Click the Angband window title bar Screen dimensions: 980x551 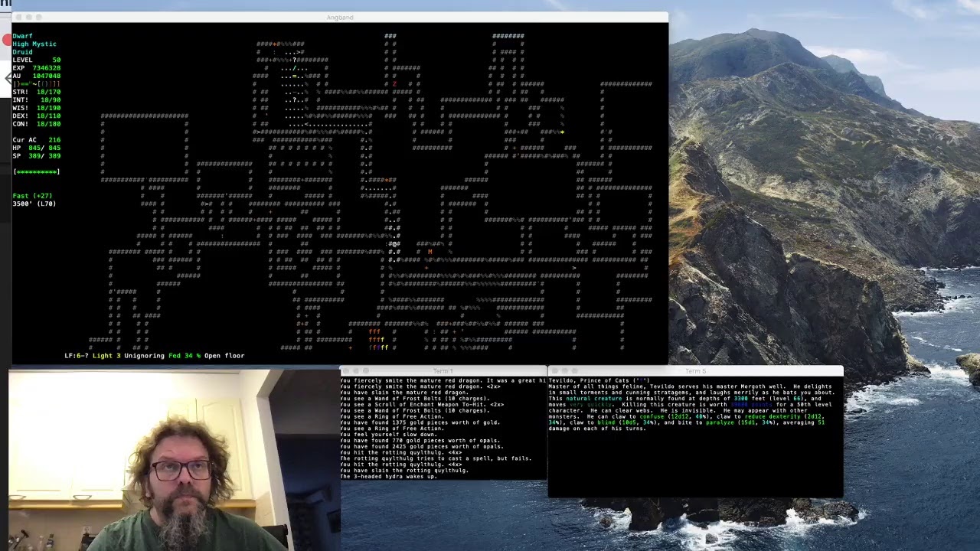click(340, 17)
